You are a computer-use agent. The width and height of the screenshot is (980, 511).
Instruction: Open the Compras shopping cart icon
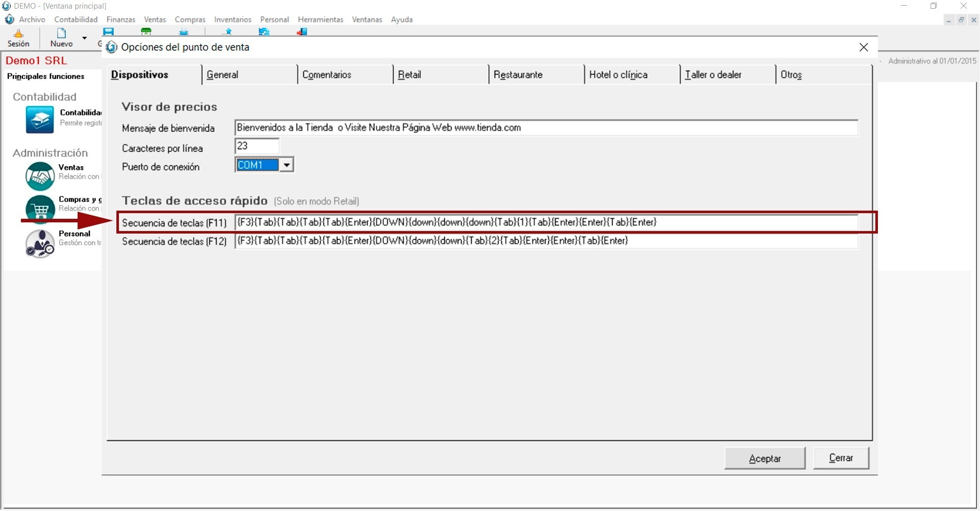tap(40, 209)
